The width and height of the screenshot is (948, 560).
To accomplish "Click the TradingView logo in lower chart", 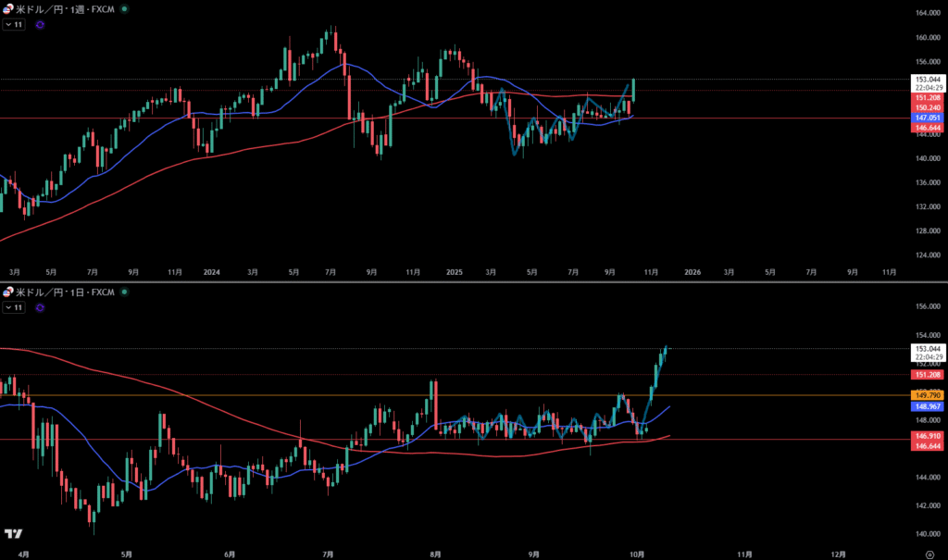I will (13, 534).
